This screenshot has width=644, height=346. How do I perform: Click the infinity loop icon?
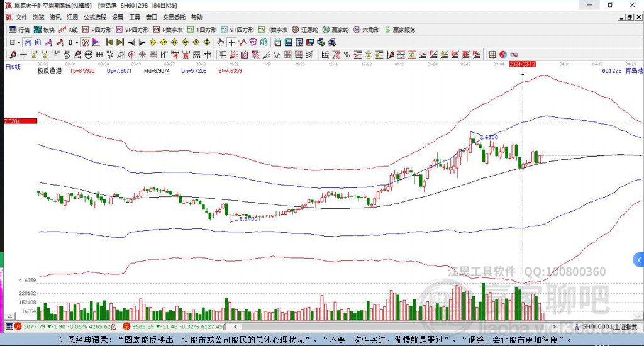[514, 54]
